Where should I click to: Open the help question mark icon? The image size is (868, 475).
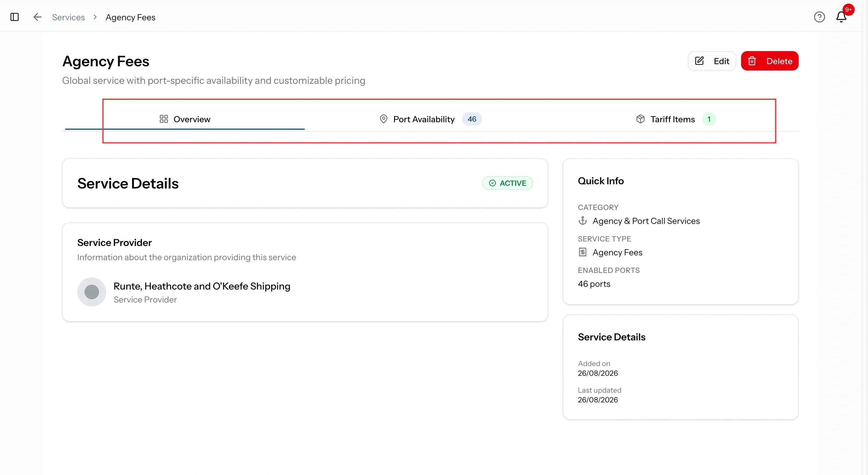click(819, 17)
